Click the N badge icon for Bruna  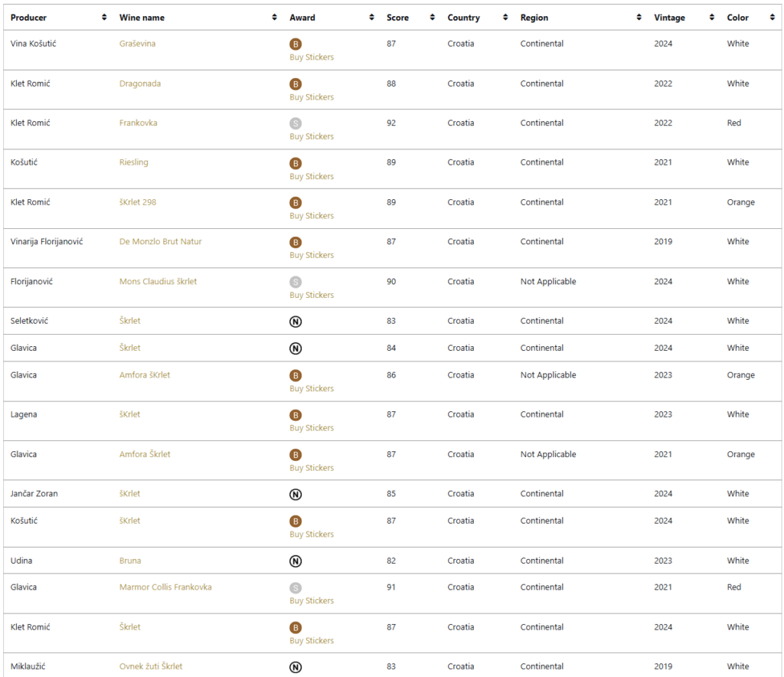tap(296, 561)
